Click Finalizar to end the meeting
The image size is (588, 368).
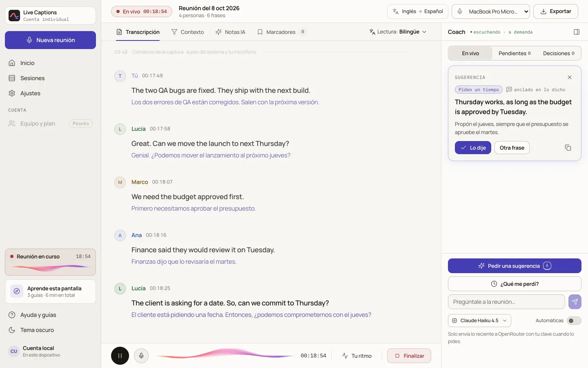(409, 356)
